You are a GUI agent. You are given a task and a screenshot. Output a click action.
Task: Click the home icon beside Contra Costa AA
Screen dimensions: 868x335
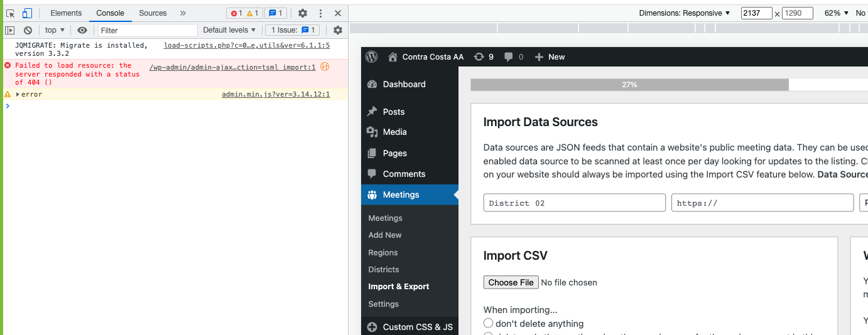(393, 57)
